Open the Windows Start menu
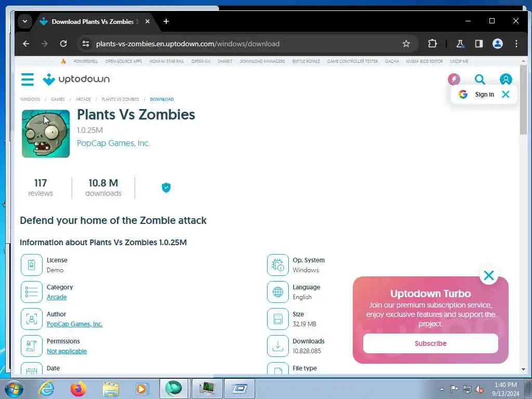 [14, 389]
